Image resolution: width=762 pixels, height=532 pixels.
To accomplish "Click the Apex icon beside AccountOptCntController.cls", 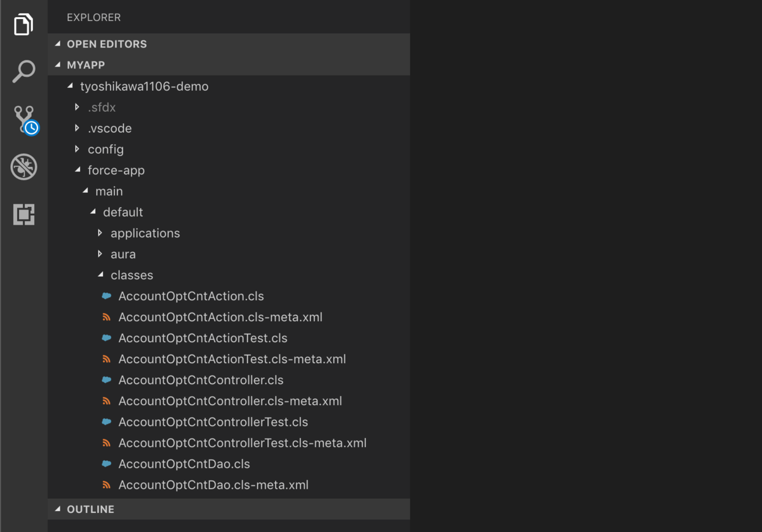I will 106,380.
